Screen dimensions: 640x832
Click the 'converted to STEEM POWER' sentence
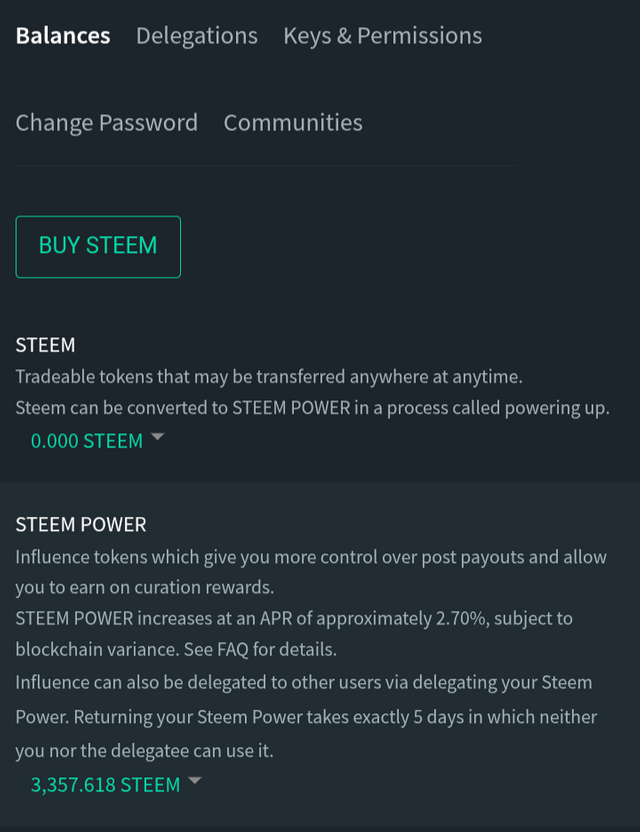pyautogui.click(x=313, y=408)
